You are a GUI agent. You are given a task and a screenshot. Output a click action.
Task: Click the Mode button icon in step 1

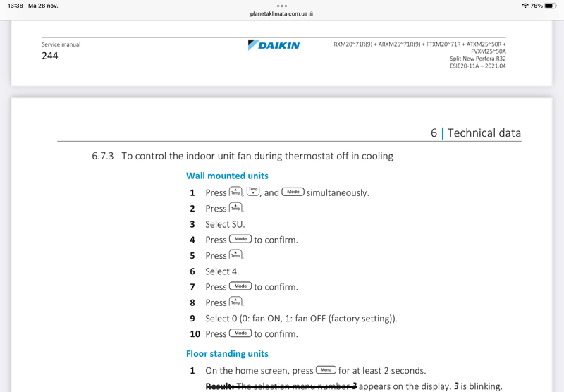point(293,192)
